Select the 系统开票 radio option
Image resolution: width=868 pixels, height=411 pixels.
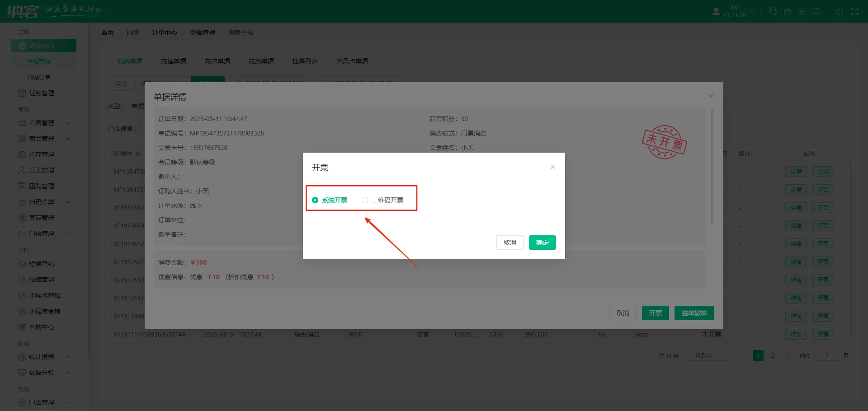pyautogui.click(x=315, y=200)
